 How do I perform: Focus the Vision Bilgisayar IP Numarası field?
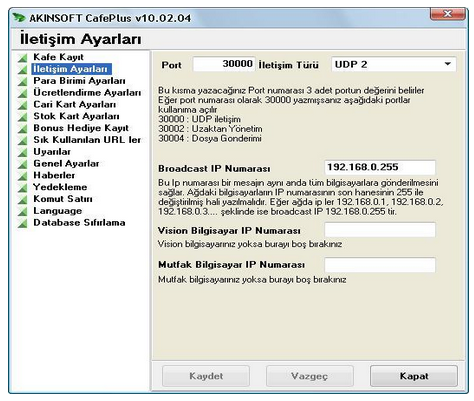380,230
